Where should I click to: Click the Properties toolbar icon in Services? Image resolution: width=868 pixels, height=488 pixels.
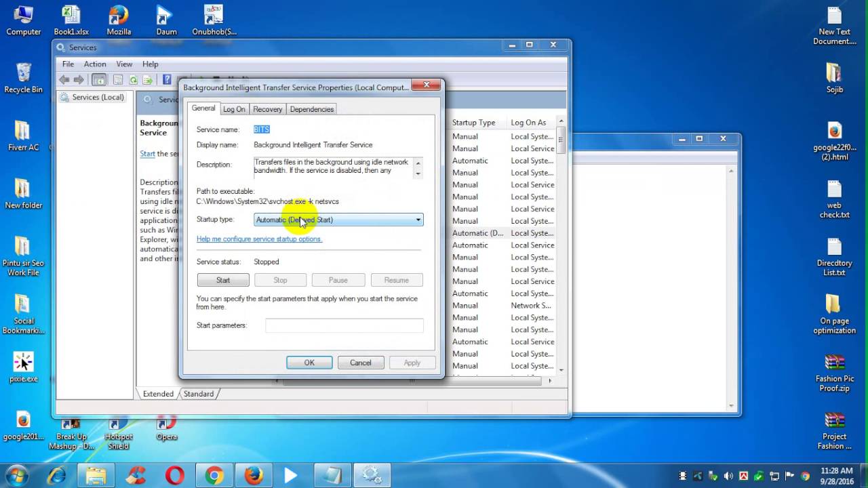118,80
